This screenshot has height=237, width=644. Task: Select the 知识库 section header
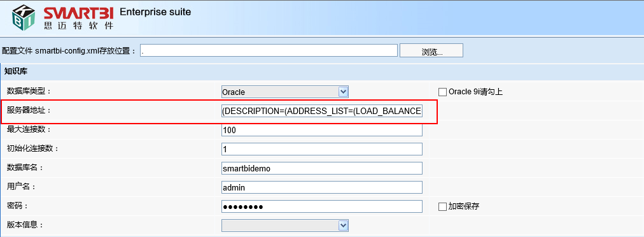pos(16,71)
